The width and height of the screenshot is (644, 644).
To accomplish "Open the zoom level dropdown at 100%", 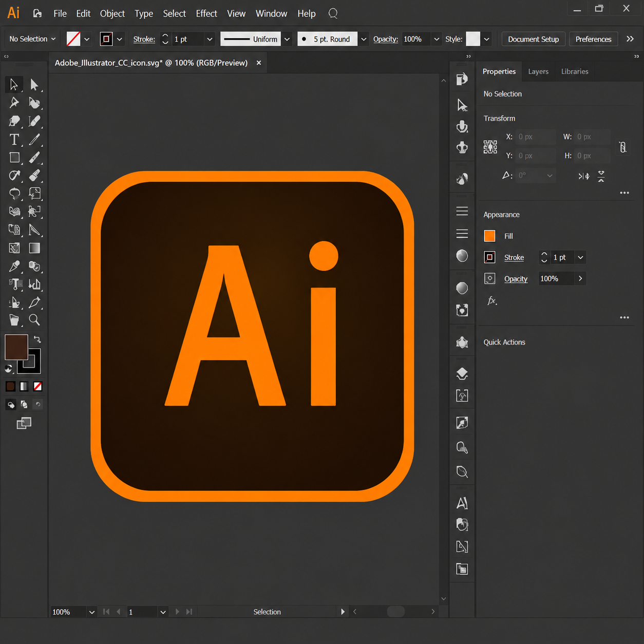I will (x=91, y=612).
